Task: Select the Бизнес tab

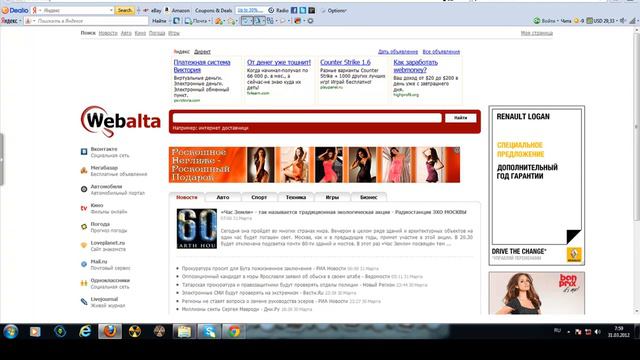Action: [x=369, y=197]
